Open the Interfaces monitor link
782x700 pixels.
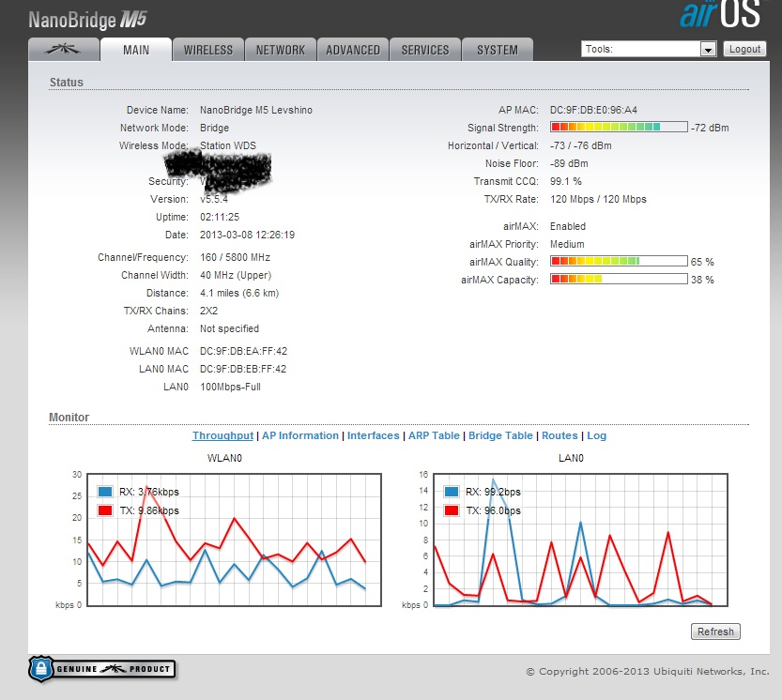point(373,435)
